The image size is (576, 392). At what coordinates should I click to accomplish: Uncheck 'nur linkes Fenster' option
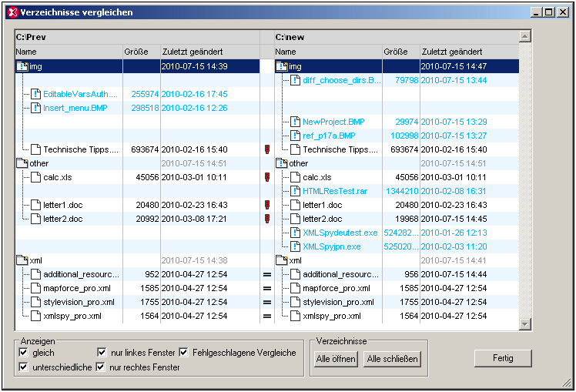pos(102,353)
